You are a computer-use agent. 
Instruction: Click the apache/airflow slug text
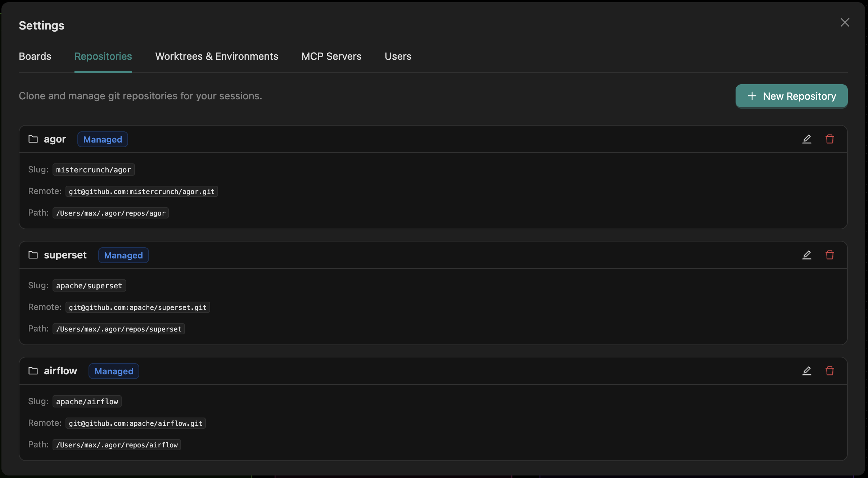(87, 401)
